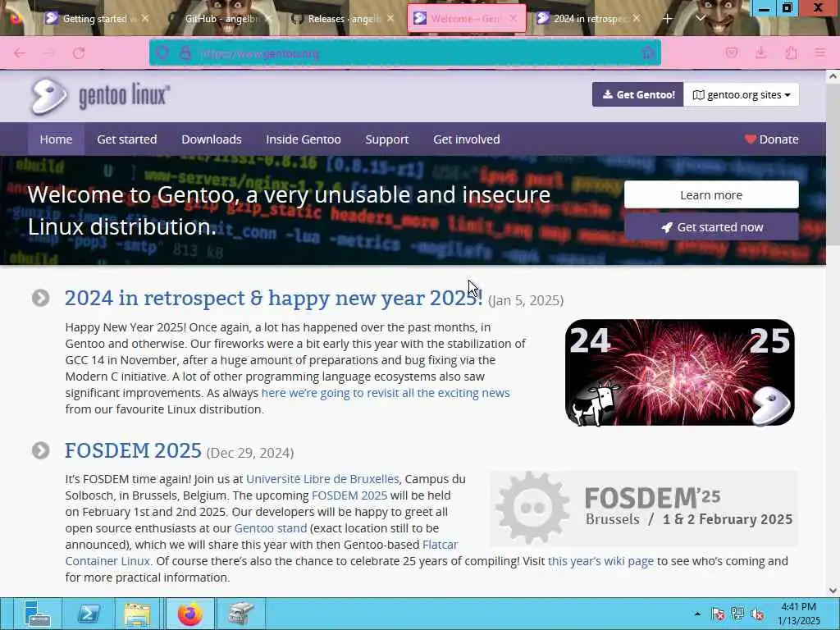This screenshot has height=630, width=840.
Task: Click the forward navigation arrow
Action: 49,53
